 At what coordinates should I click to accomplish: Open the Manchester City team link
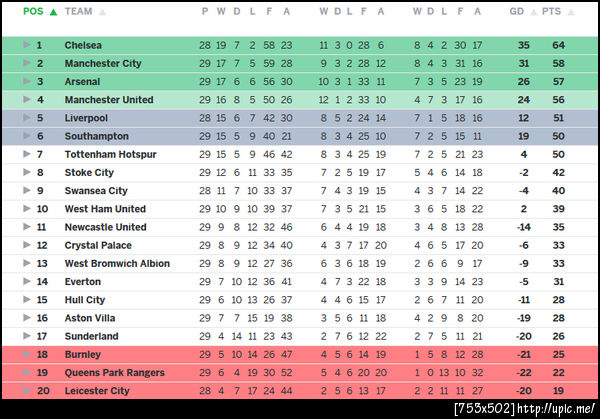[x=103, y=63]
